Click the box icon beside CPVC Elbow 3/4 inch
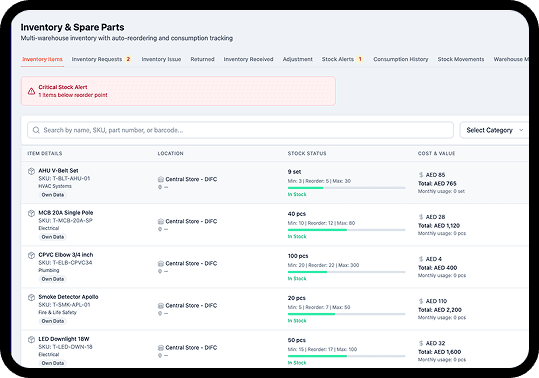 tap(31, 255)
